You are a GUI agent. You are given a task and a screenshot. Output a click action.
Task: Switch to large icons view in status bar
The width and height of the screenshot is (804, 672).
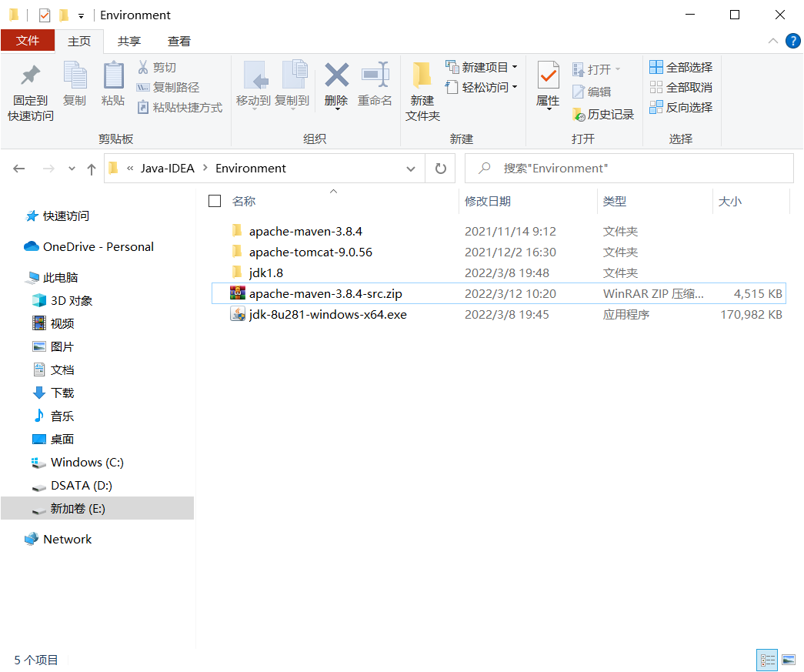[x=789, y=660]
